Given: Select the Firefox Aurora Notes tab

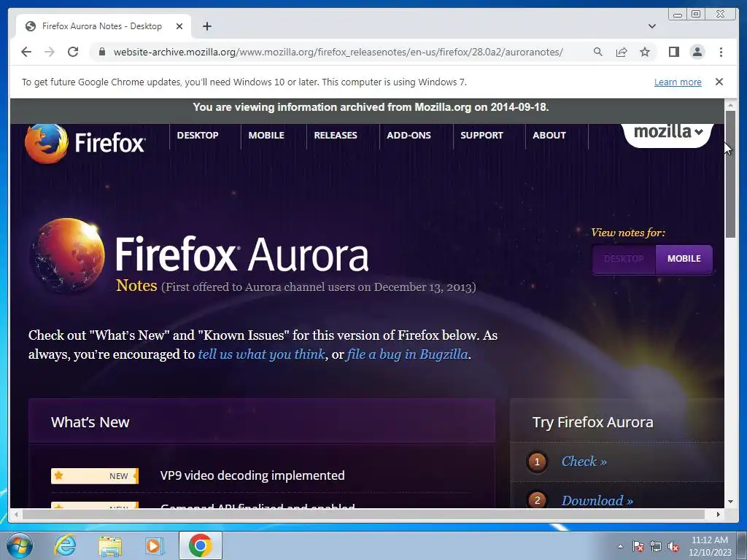Looking at the screenshot, I should tap(101, 26).
